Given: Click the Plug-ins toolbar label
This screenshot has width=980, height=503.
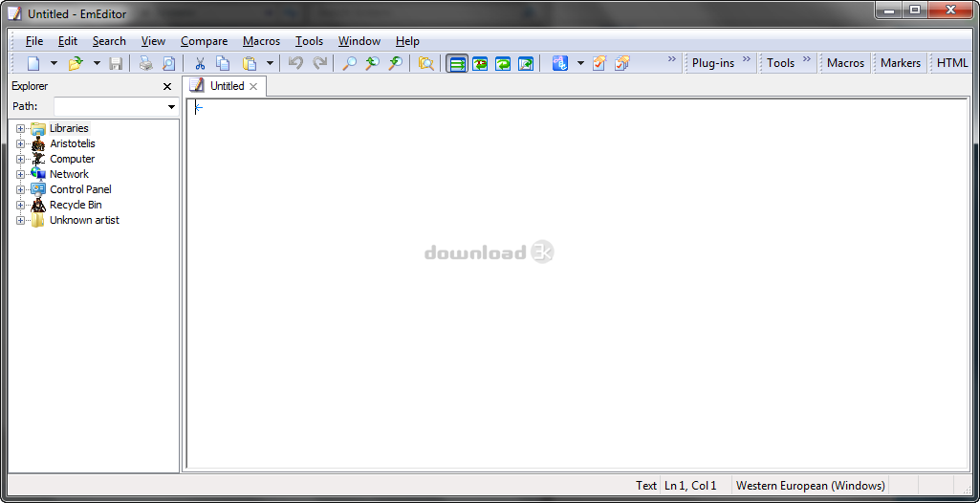Looking at the screenshot, I should 713,63.
